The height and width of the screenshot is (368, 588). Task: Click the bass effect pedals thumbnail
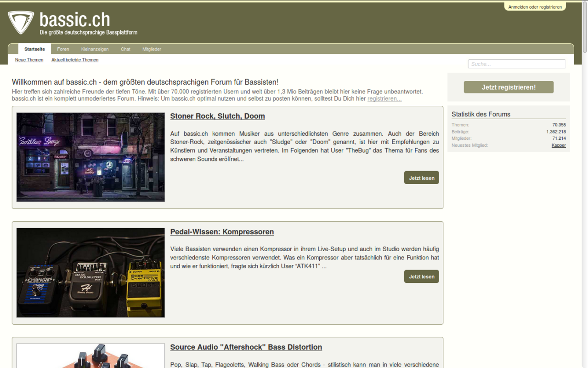90,273
